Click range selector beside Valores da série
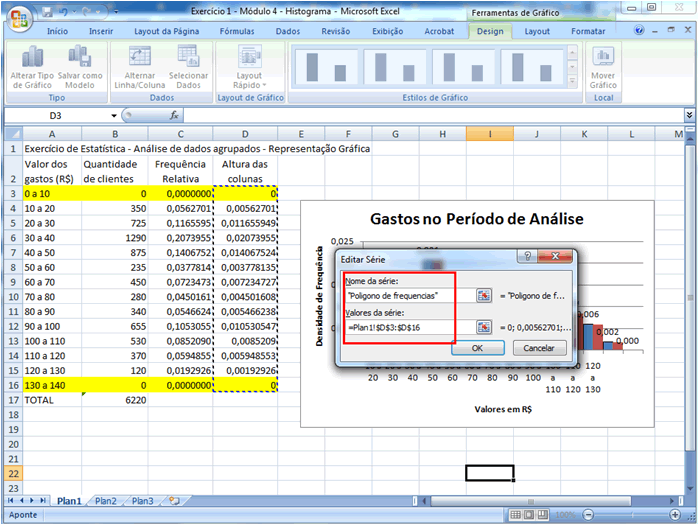 (x=484, y=327)
